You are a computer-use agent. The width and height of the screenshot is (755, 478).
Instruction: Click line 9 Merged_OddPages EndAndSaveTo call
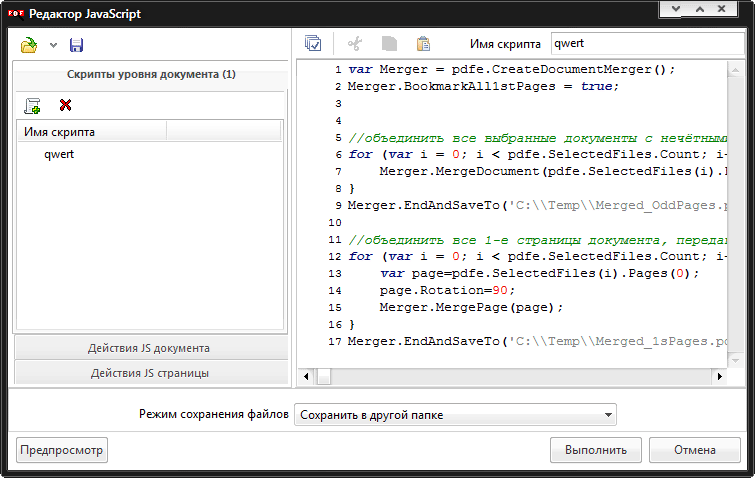point(537,206)
